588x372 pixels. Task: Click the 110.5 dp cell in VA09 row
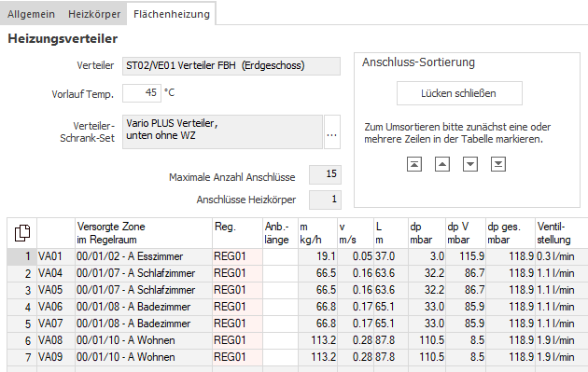click(x=427, y=357)
